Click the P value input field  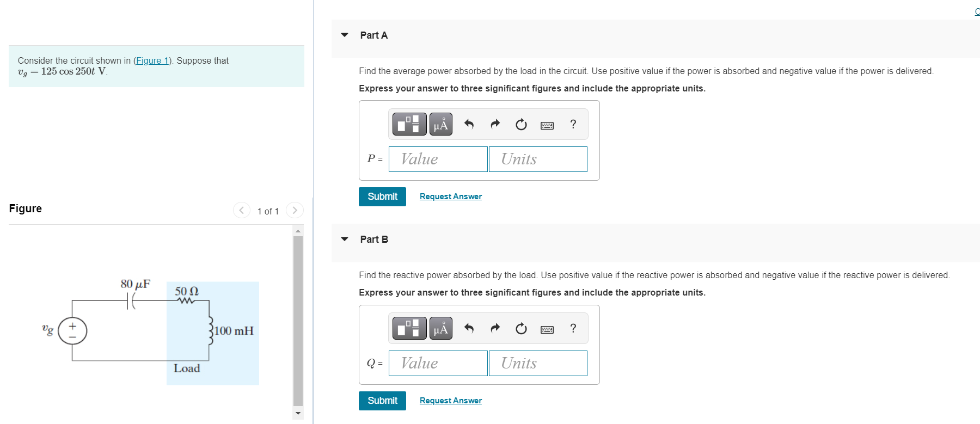(x=438, y=159)
